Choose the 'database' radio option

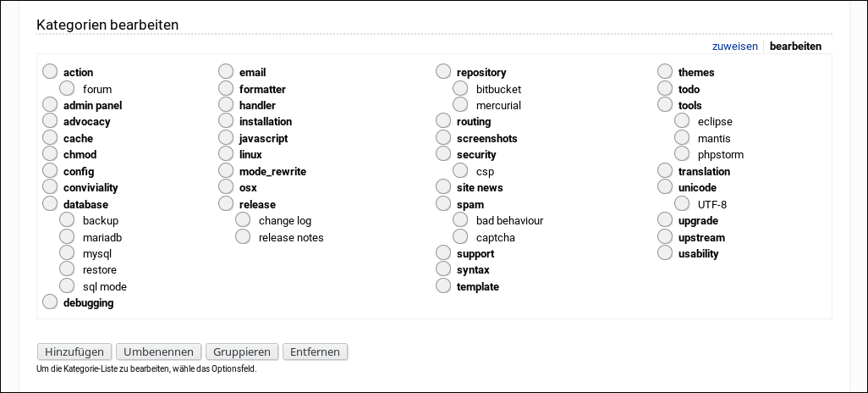pyautogui.click(x=50, y=204)
